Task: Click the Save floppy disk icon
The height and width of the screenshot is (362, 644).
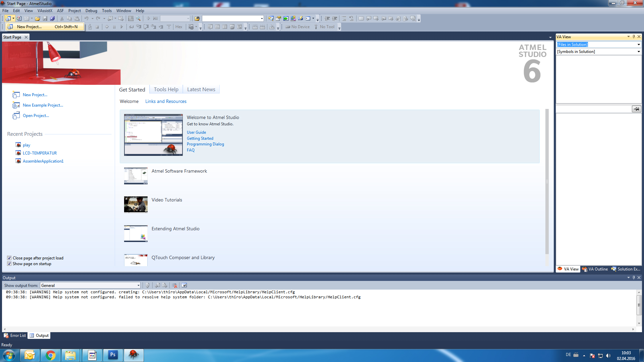Action: (45, 19)
